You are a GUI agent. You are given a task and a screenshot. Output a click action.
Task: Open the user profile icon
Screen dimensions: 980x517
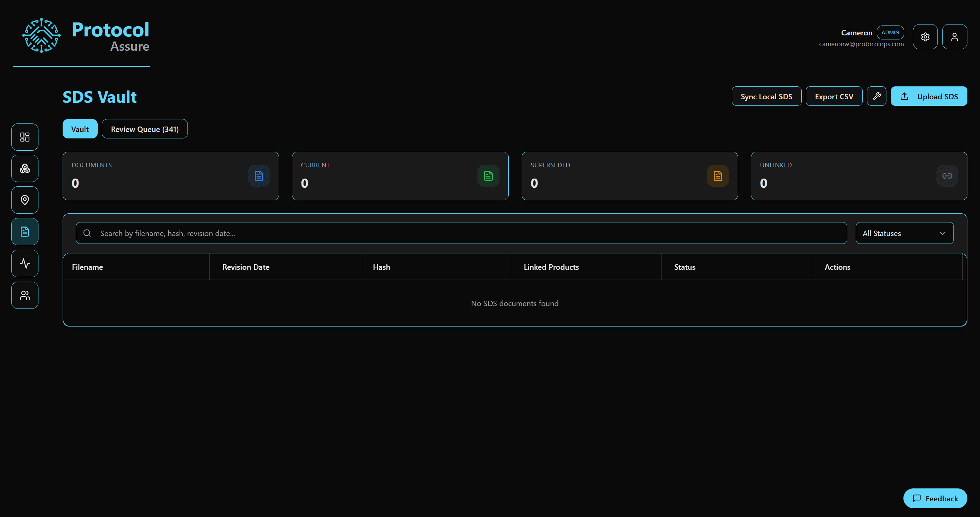pyautogui.click(x=954, y=37)
